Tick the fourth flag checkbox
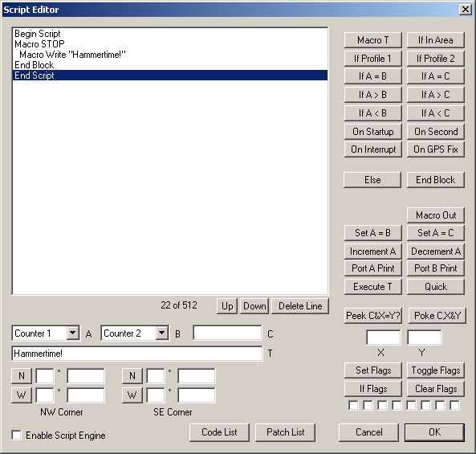Screen dimensions: 476x454 [x=397, y=405]
